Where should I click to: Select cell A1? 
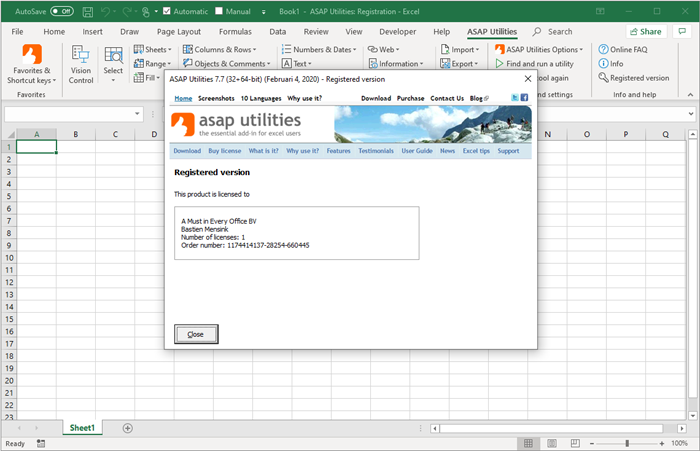click(x=37, y=146)
